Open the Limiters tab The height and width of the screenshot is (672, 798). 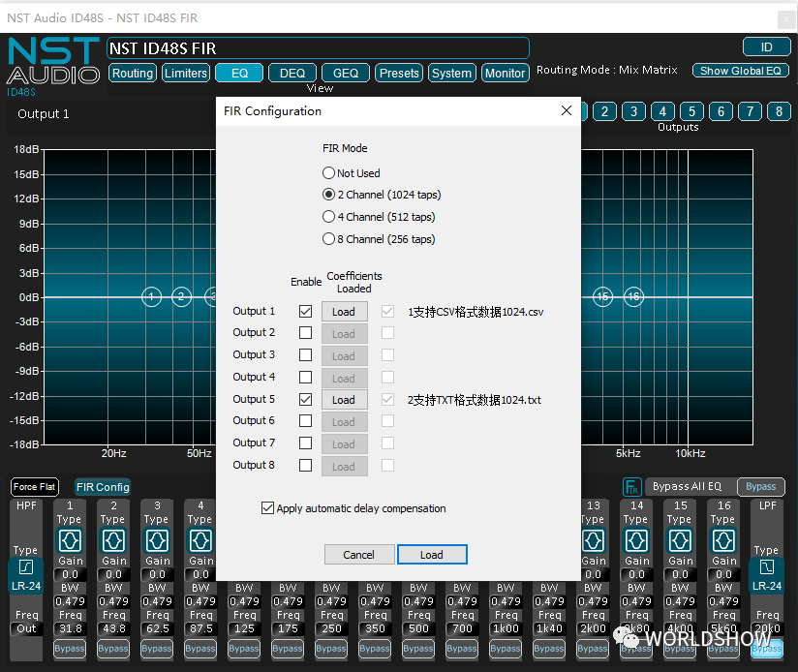(x=186, y=74)
